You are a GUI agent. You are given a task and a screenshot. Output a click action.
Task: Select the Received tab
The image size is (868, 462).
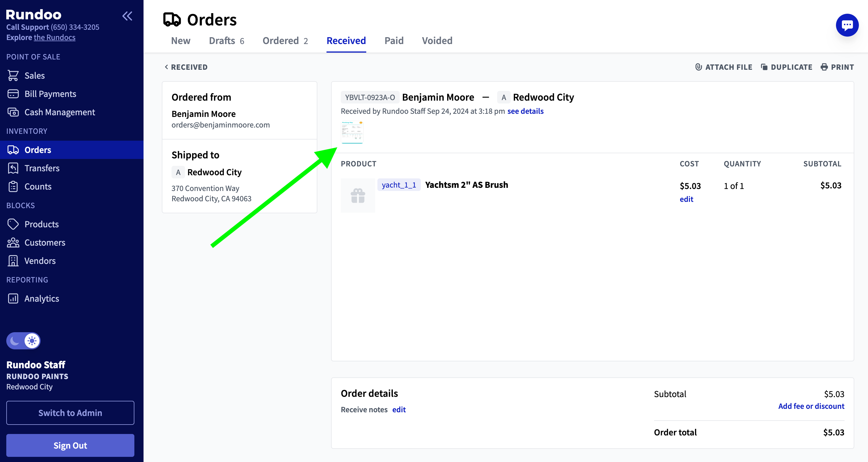click(346, 41)
